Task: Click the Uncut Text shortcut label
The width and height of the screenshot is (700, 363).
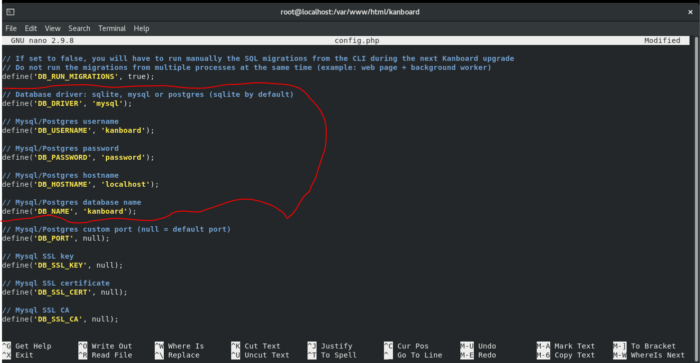Action: coord(267,355)
